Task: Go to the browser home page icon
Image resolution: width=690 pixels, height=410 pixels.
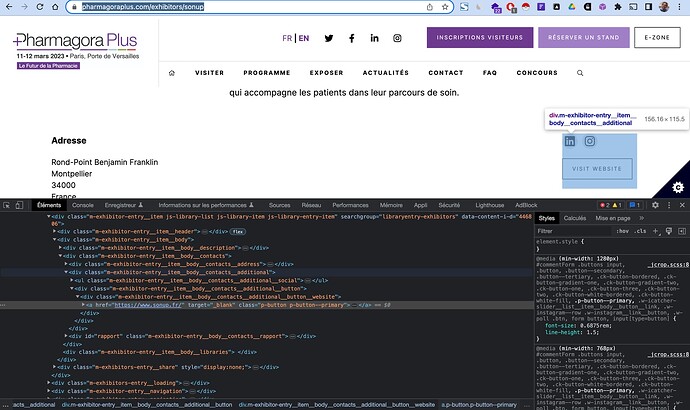Action: 55,7
